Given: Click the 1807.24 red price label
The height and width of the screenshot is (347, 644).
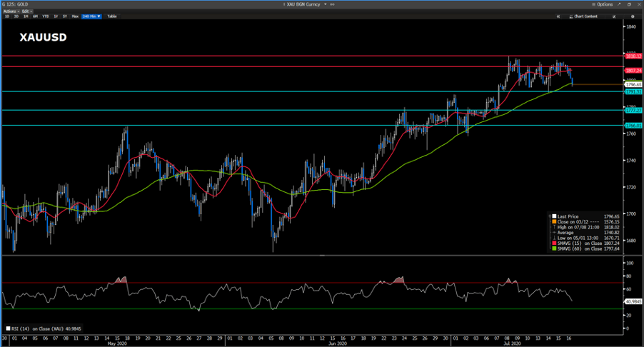Looking at the screenshot, I should [633, 71].
